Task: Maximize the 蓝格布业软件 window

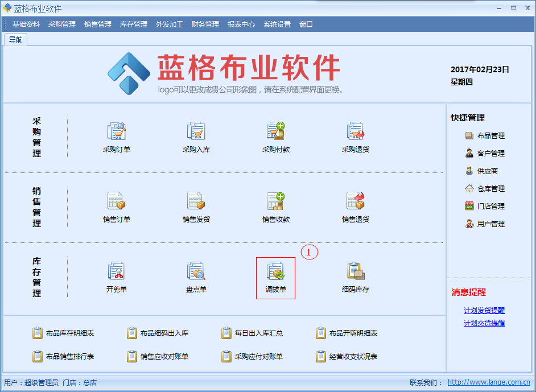Action: [x=513, y=8]
